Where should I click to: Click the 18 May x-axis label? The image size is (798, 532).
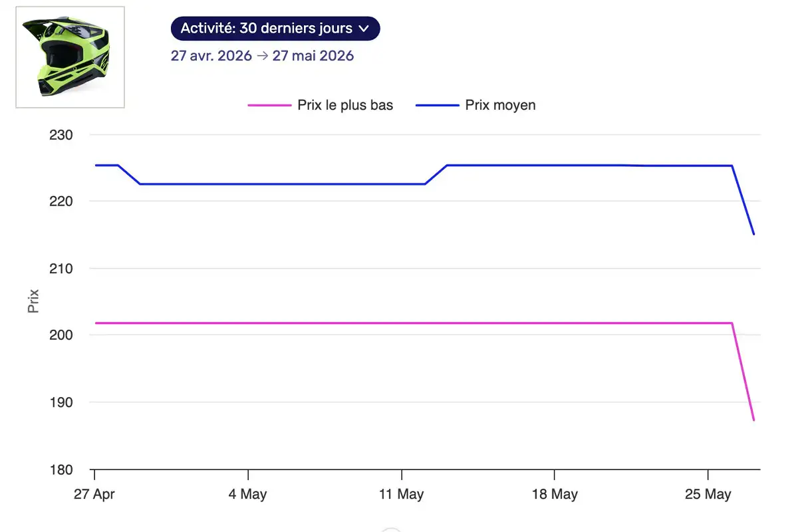(555, 494)
